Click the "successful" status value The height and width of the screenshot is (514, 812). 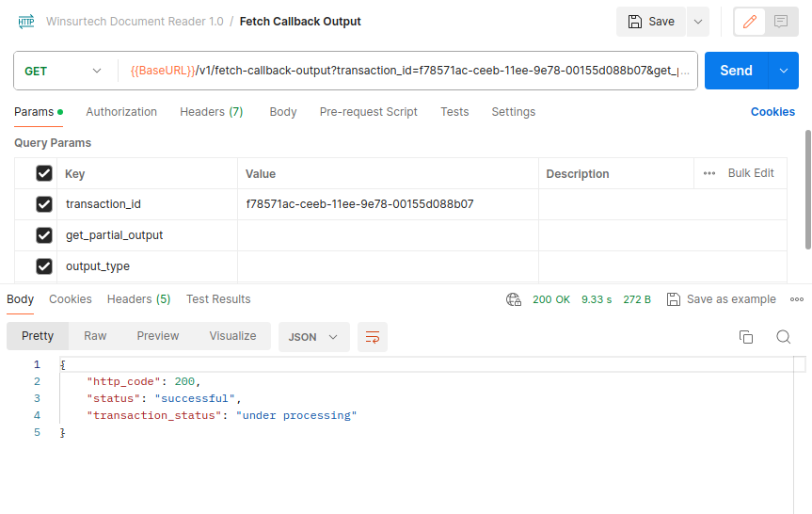[x=195, y=398]
